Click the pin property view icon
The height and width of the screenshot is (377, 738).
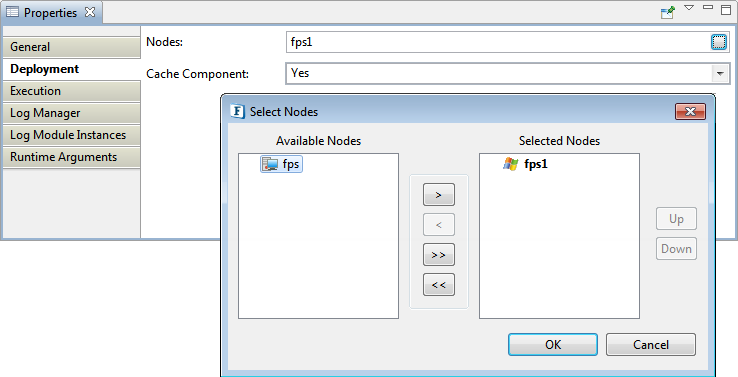(668, 12)
